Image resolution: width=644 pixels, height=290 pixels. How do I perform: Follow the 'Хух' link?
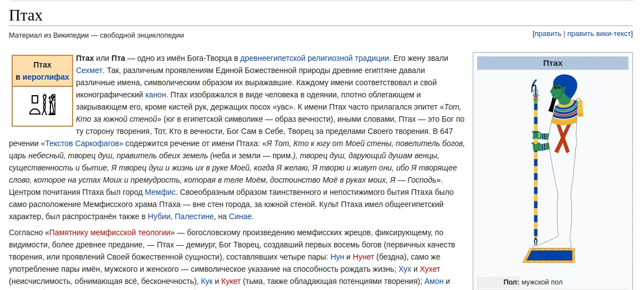405,269
